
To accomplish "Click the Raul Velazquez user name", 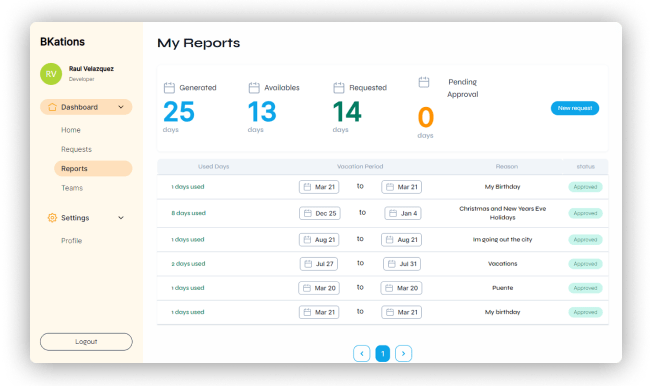I will point(91,69).
